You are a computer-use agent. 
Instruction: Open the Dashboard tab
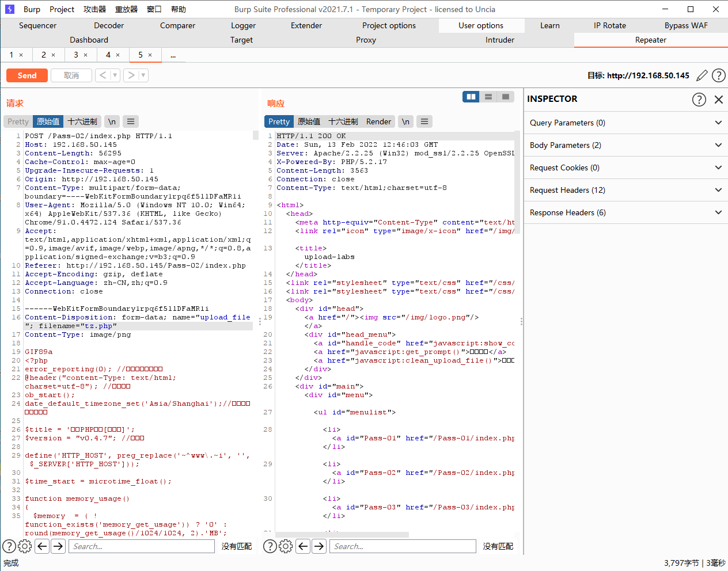click(89, 40)
